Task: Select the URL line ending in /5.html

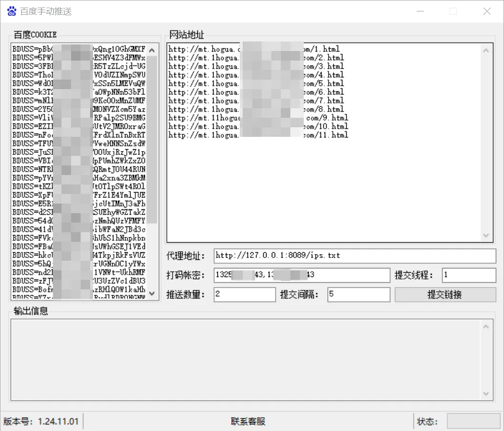Action: 256,83
